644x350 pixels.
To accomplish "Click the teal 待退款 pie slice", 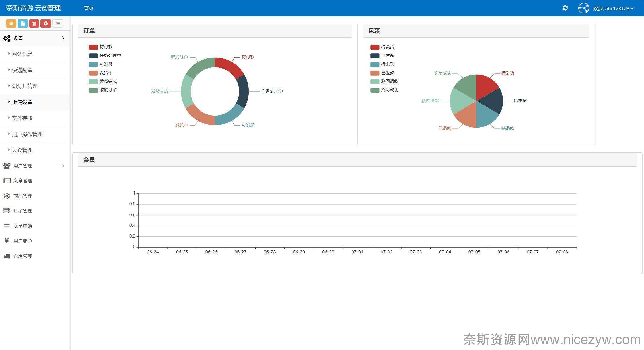I will pos(485,116).
